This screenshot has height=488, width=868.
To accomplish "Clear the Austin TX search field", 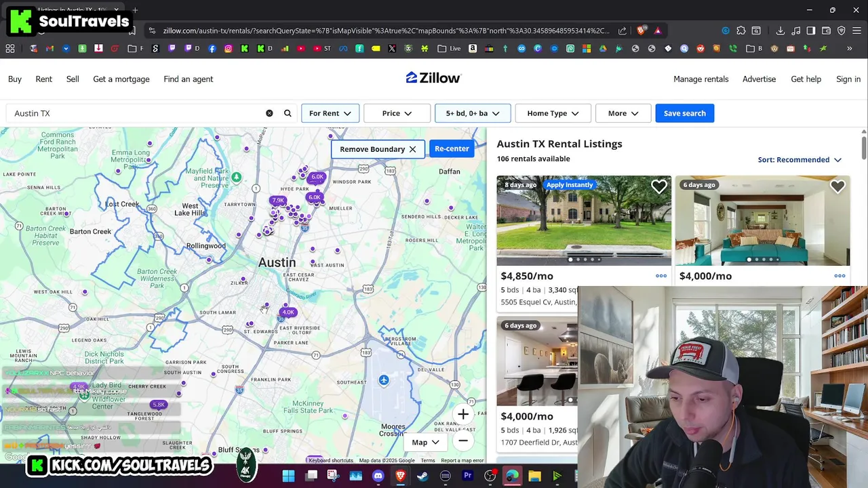I will pos(269,113).
